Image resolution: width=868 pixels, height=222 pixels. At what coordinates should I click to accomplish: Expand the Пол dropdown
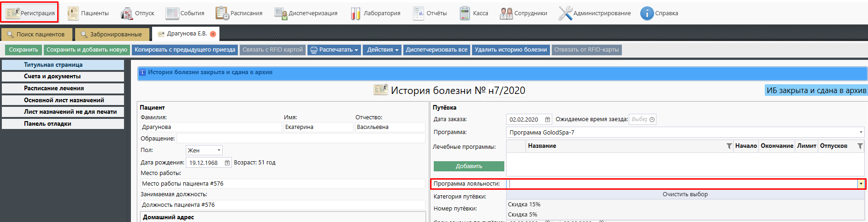pyautogui.click(x=219, y=150)
